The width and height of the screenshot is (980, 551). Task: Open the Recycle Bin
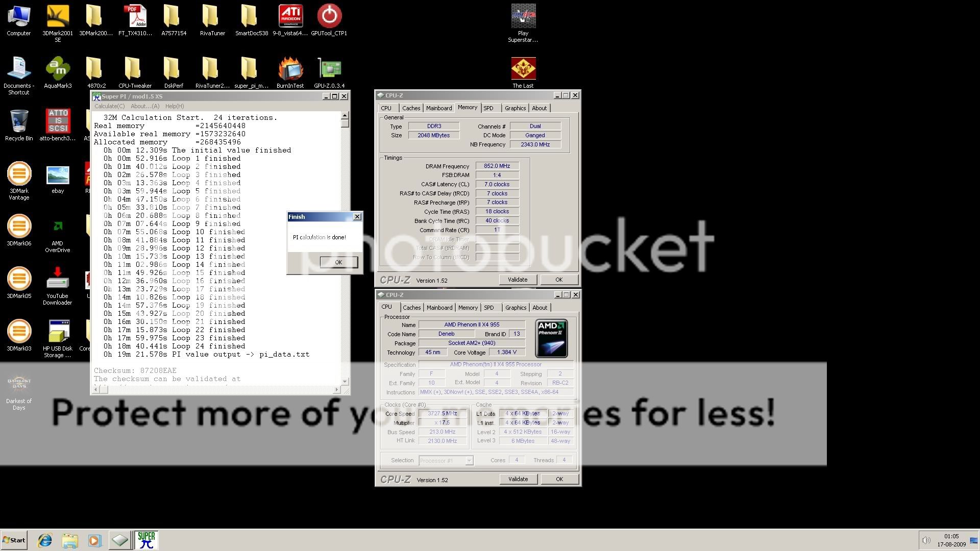19,126
